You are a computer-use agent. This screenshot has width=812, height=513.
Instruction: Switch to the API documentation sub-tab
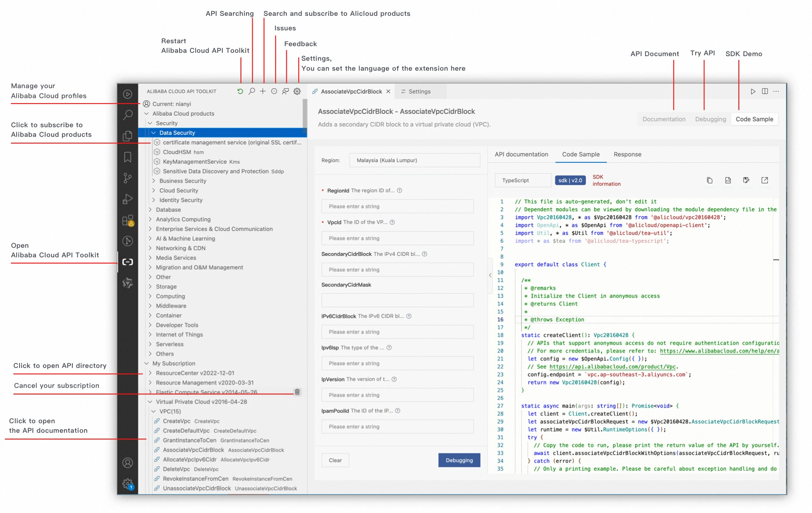(x=521, y=155)
